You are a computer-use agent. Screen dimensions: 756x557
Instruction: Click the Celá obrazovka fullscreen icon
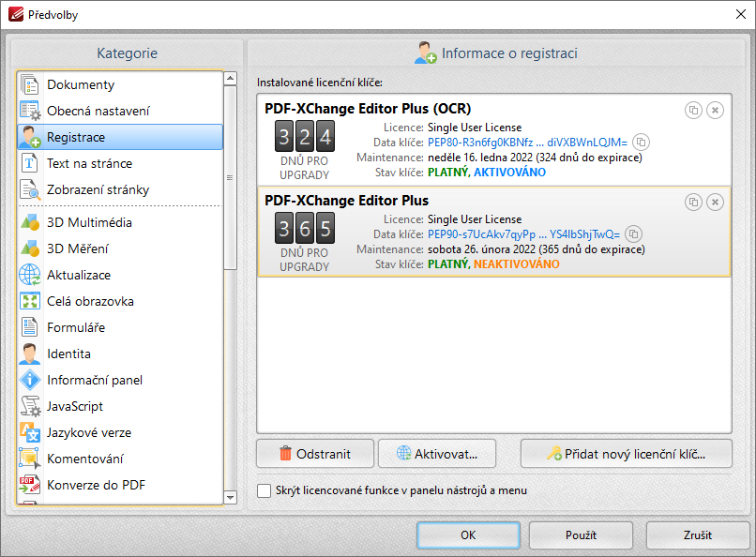(29, 301)
